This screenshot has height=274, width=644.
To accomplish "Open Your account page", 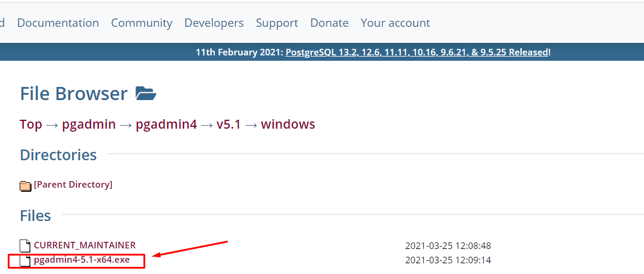I will (x=395, y=23).
